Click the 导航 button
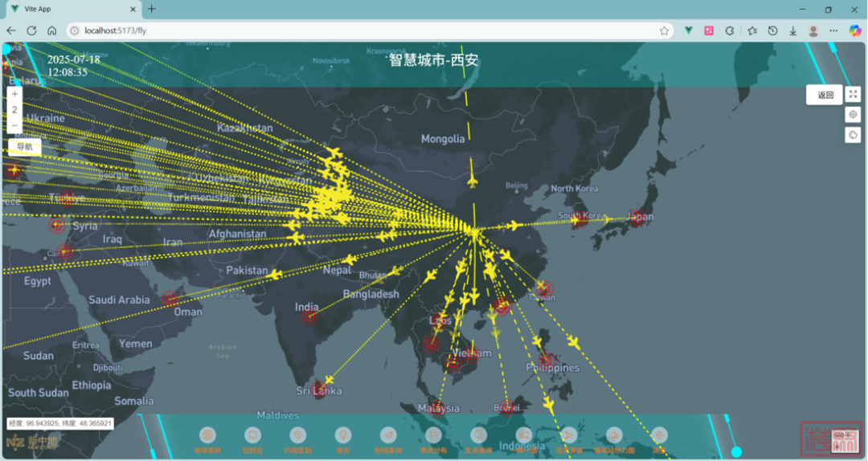Viewport: 868px width, 461px height. point(25,147)
